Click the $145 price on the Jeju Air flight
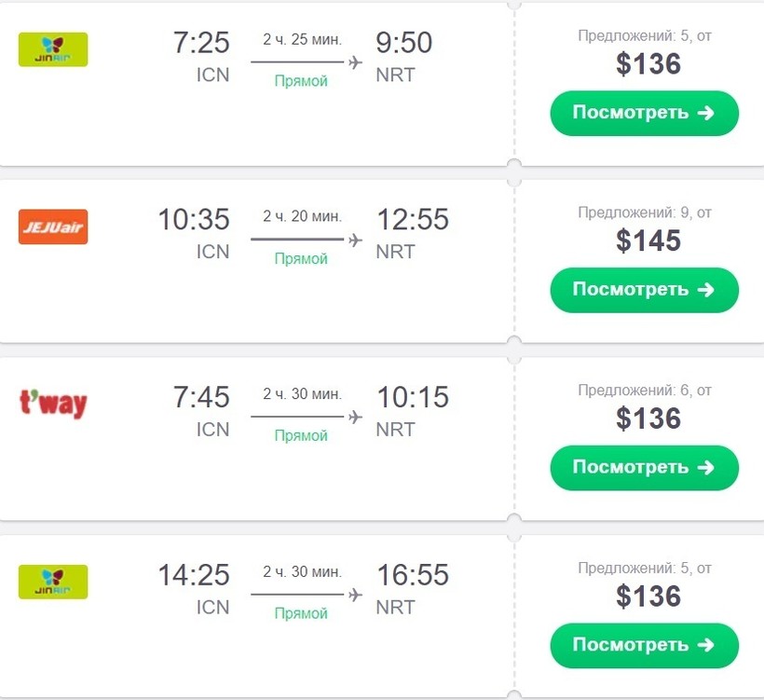764x700 pixels. (x=648, y=240)
